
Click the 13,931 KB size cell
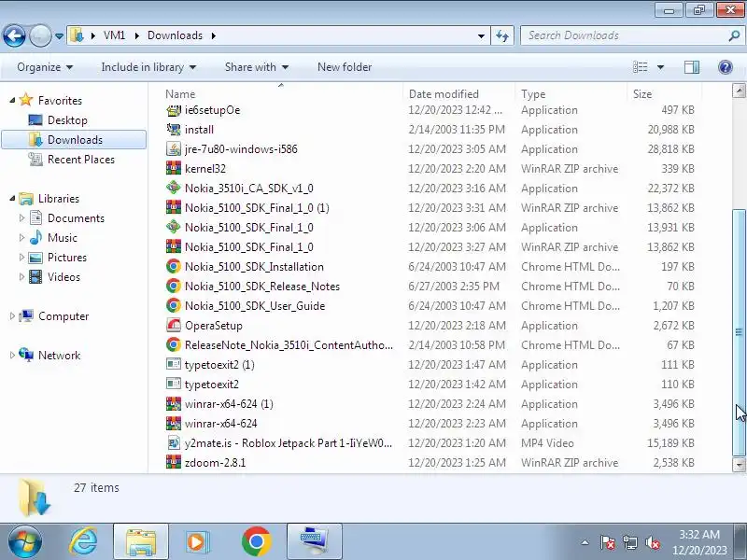[670, 228]
